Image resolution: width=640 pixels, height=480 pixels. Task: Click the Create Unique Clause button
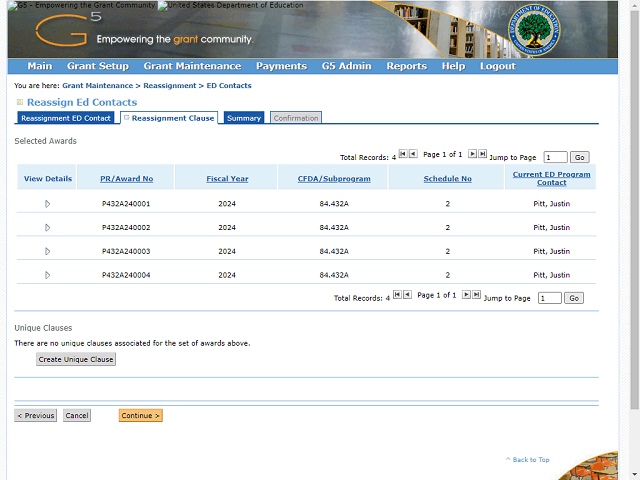pyautogui.click(x=76, y=359)
